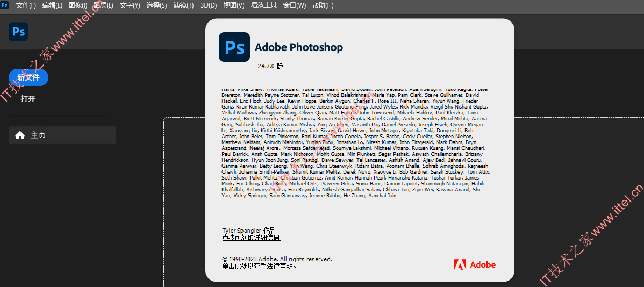644x287 pixels.
Task: Click the name Sohrab Amirghodsi in credits
Action: click(x=444, y=166)
